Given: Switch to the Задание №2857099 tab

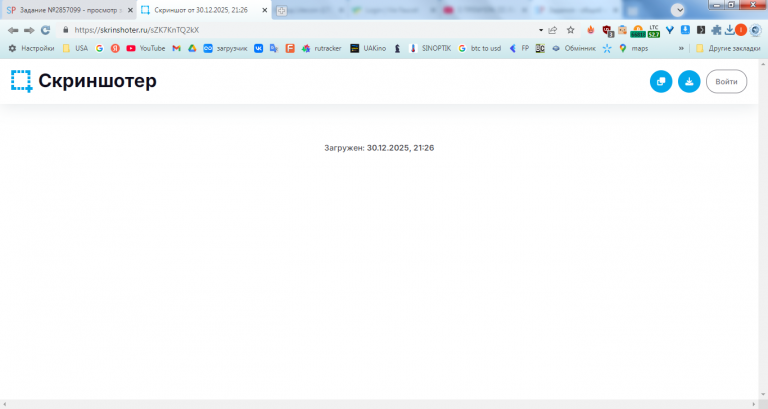Looking at the screenshot, I should pyautogui.click(x=69, y=10).
